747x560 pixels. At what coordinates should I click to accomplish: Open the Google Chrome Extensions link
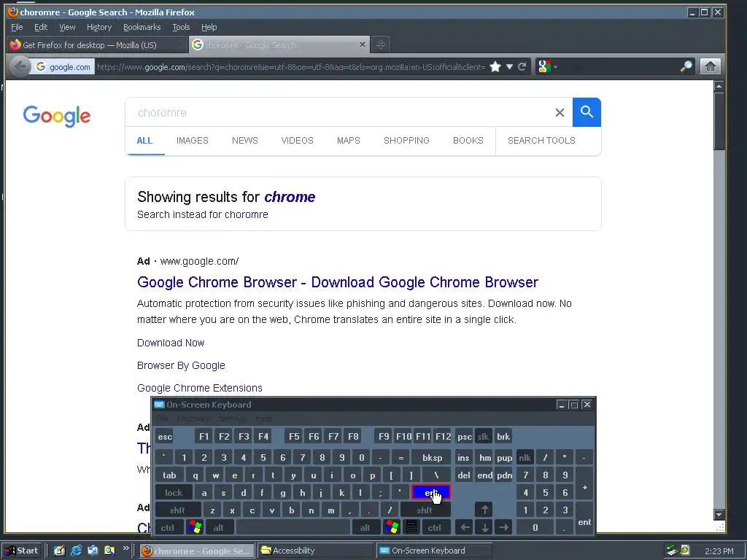click(x=200, y=388)
